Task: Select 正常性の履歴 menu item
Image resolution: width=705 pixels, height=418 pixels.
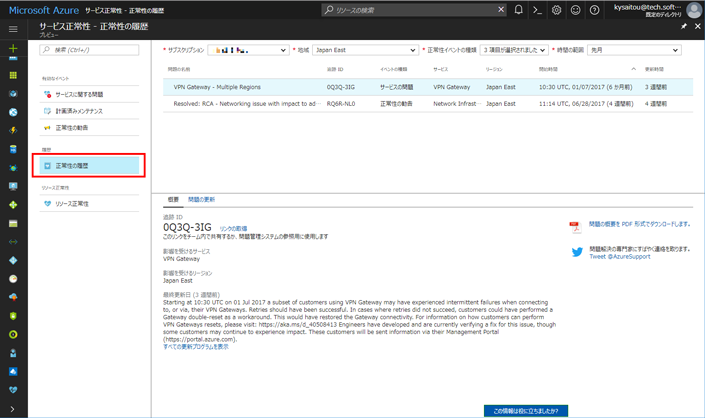Action: 89,165
